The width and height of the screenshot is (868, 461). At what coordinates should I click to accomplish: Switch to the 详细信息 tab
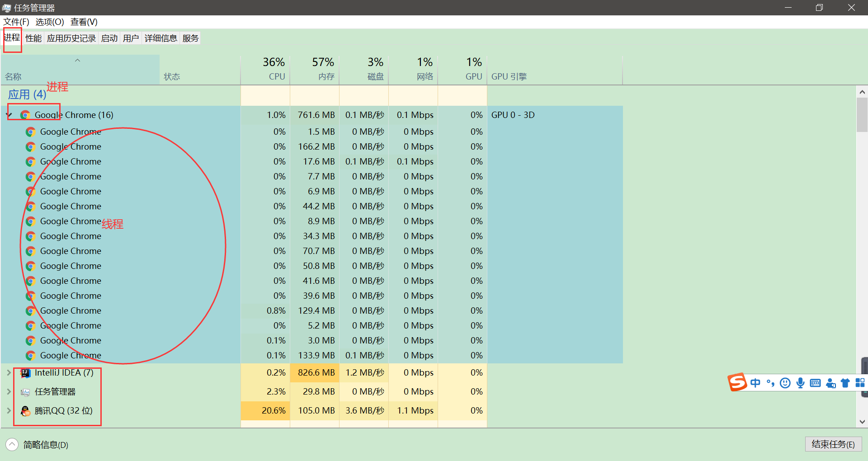tap(161, 38)
